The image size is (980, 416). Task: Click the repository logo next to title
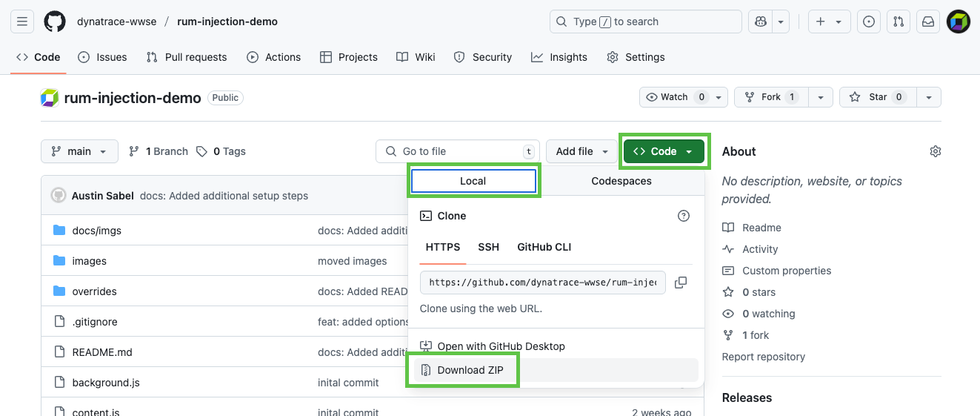[x=50, y=98]
